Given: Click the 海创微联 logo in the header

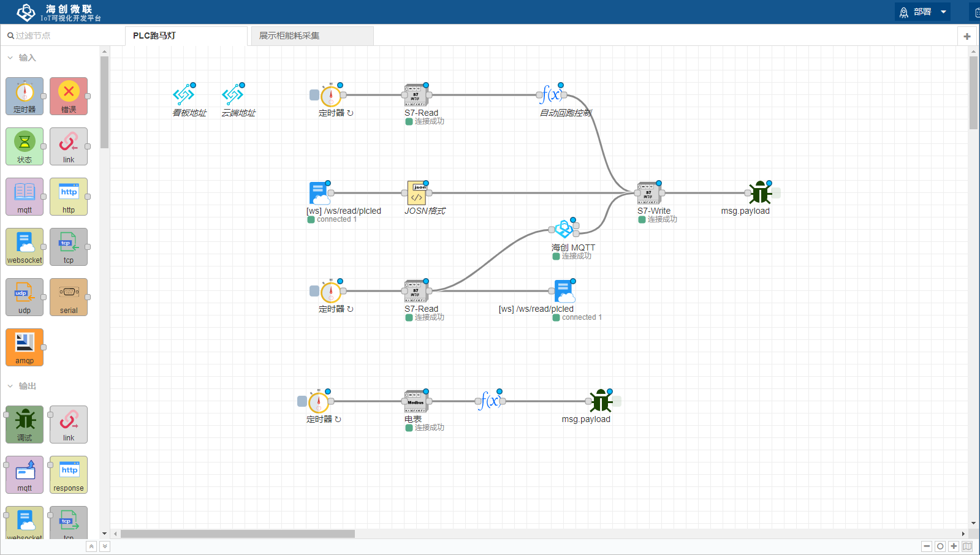Looking at the screenshot, I should 58,12.
